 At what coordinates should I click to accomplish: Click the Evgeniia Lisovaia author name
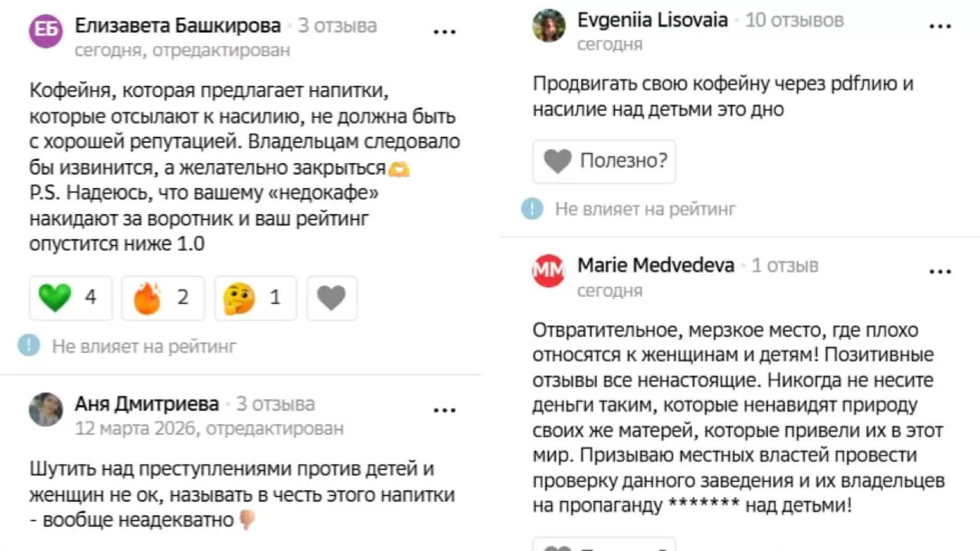coord(652,20)
